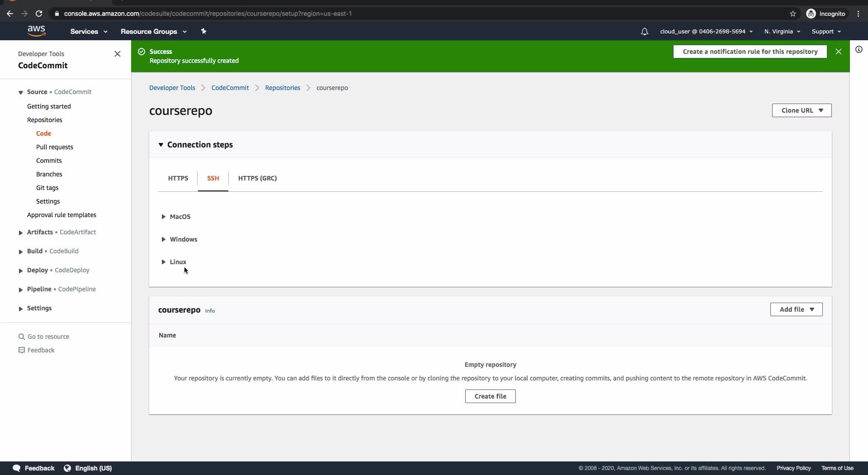Select the SSH tab
Screen dimensions: 868x475
click(213, 178)
